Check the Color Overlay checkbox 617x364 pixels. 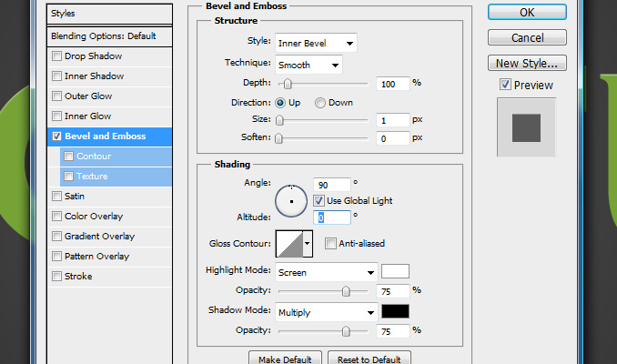56,216
